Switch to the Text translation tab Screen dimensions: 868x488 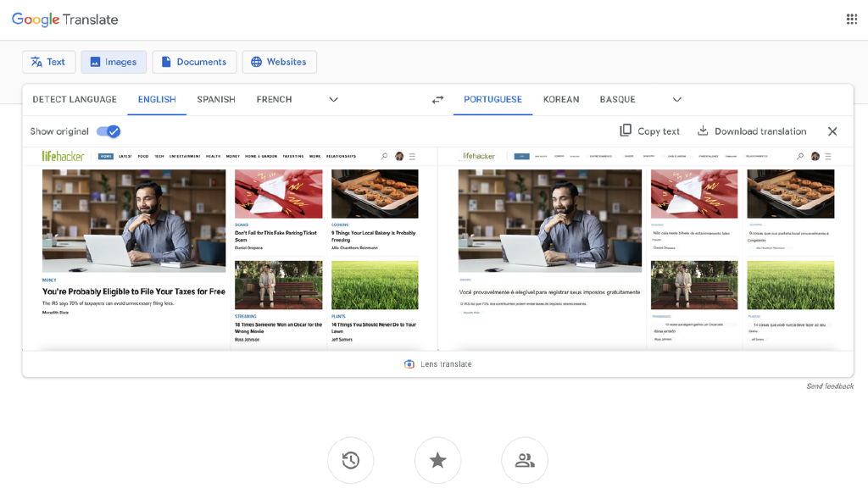tap(49, 62)
